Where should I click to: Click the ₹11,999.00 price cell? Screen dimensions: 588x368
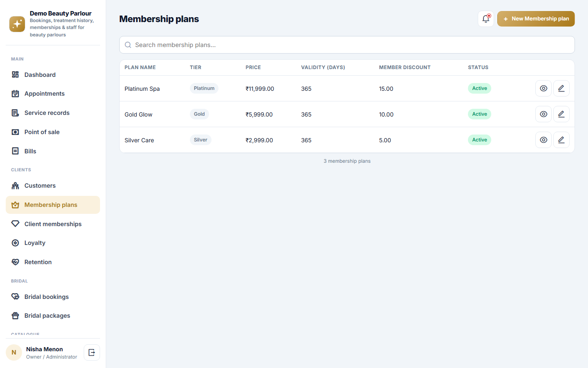point(260,89)
